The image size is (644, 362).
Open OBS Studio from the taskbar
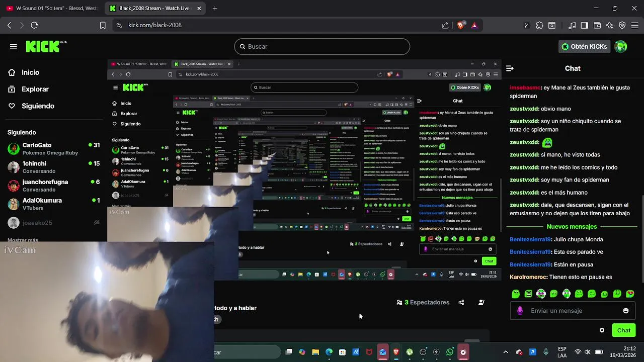[463, 352]
